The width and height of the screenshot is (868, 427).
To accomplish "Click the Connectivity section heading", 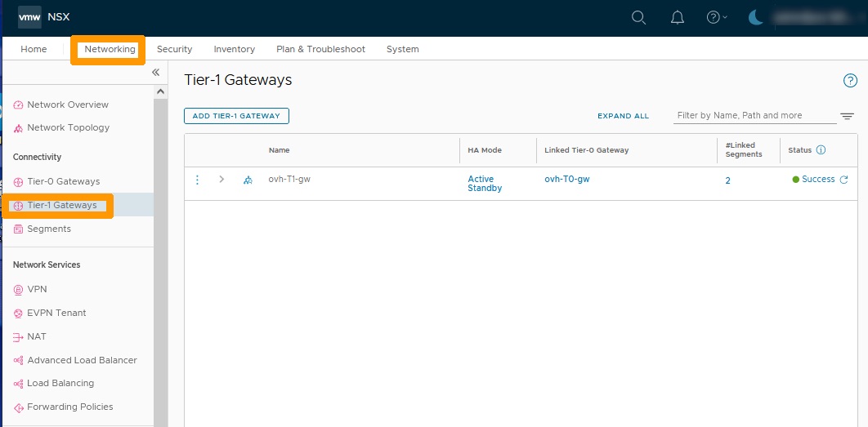I will point(37,157).
